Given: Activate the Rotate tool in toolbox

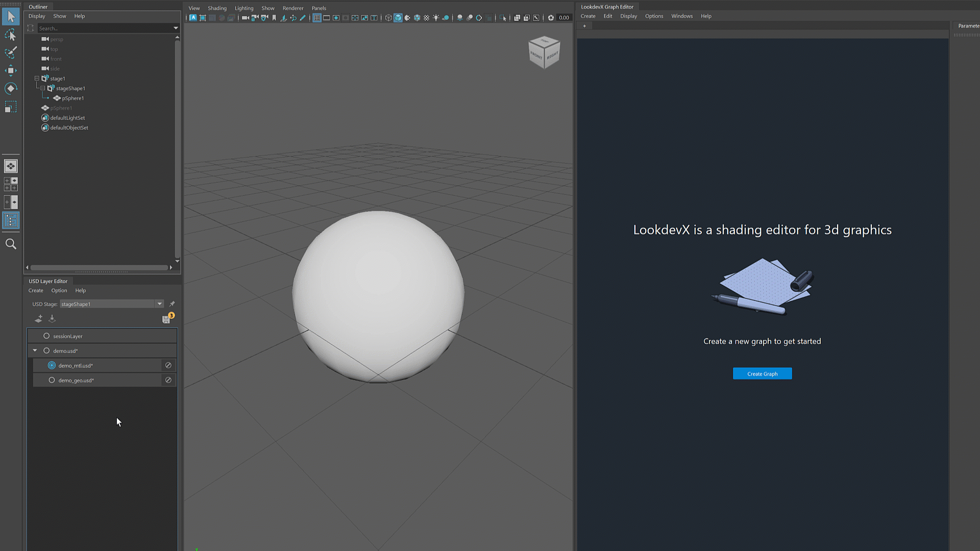Looking at the screenshot, I should coord(11,88).
